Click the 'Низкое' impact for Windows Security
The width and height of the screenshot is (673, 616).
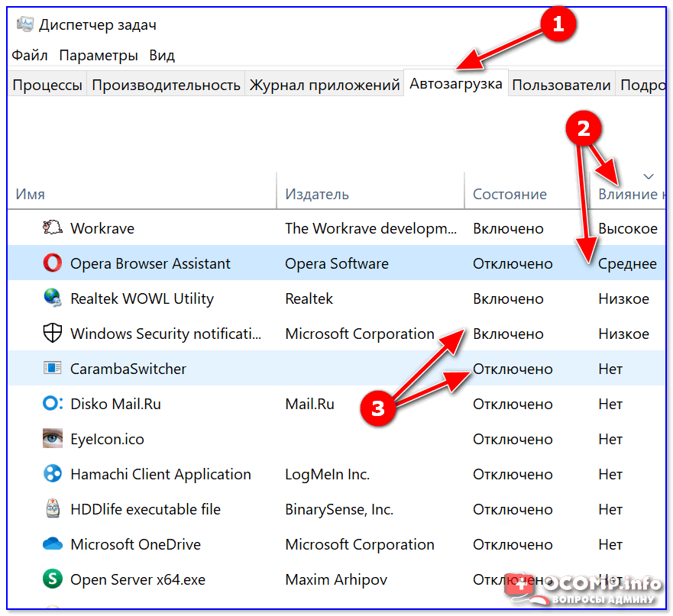(623, 334)
